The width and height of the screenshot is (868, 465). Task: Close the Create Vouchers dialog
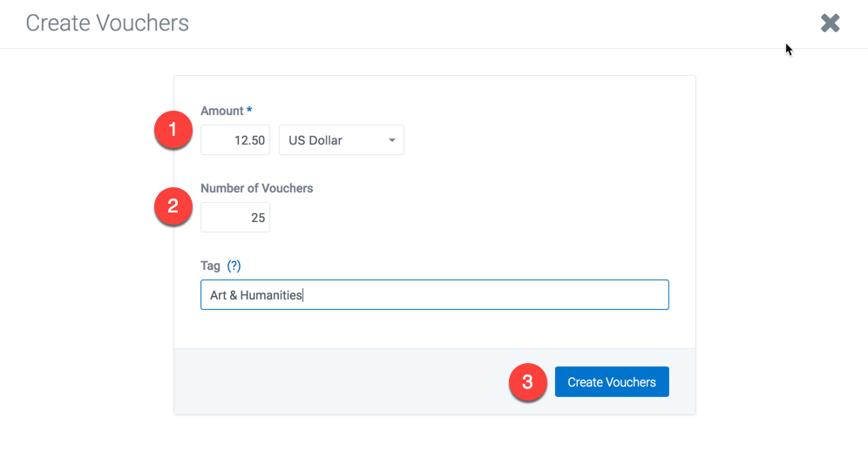tap(830, 24)
